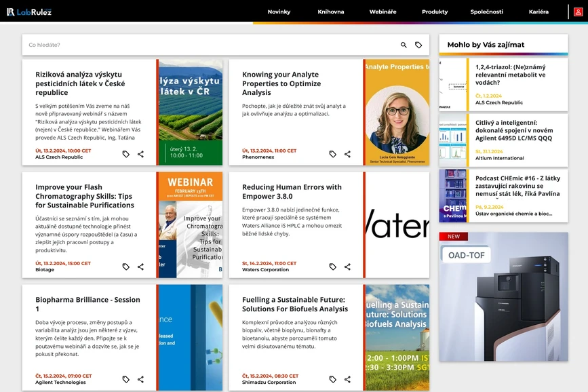
Task: Click 'Agilent Technologies' organizer name
Action: click(60, 383)
